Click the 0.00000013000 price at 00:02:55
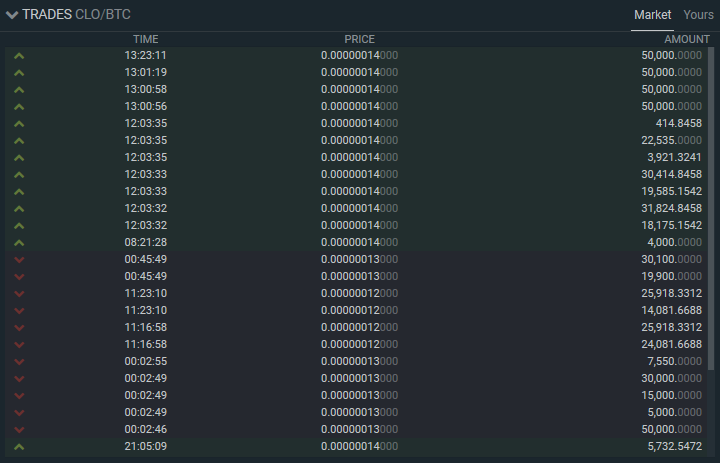The width and height of the screenshot is (720, 463). [360, 361]
